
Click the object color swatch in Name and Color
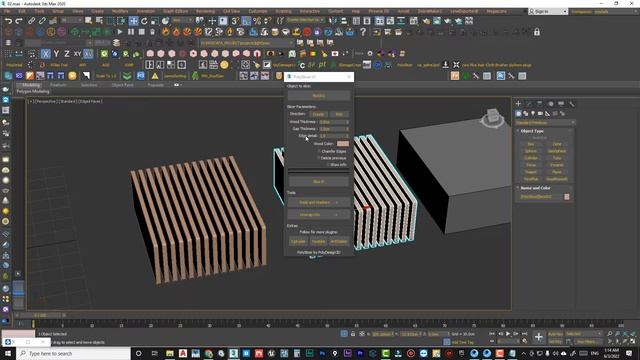567,197
